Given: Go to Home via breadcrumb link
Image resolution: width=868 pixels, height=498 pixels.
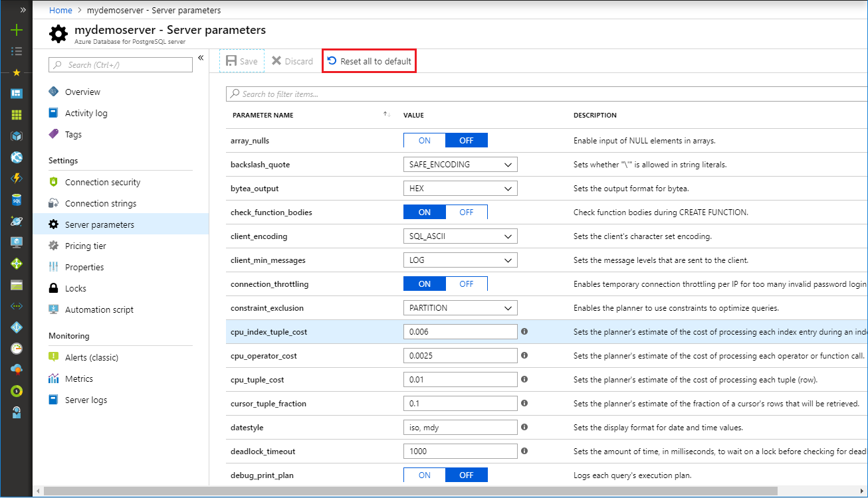Looking at the screenshot, I should click(x=60, y=10).
